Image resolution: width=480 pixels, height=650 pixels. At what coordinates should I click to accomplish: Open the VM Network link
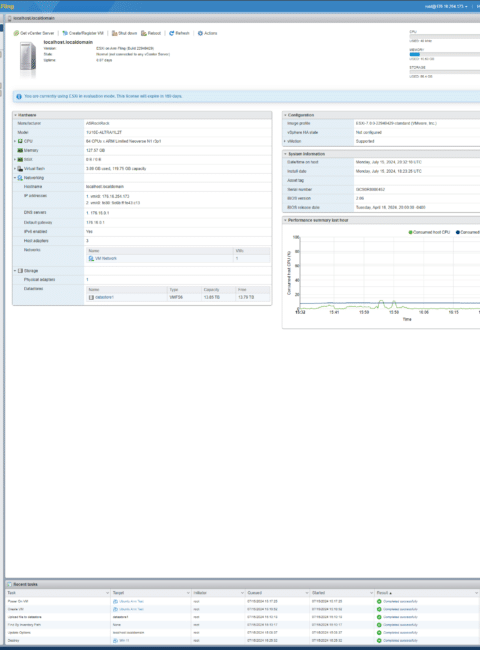point(106,259)
